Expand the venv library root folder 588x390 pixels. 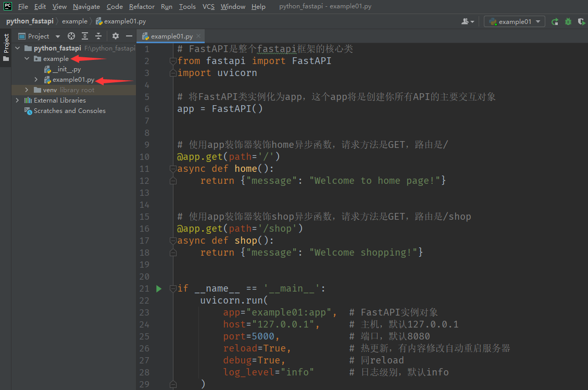coord(27,90)
